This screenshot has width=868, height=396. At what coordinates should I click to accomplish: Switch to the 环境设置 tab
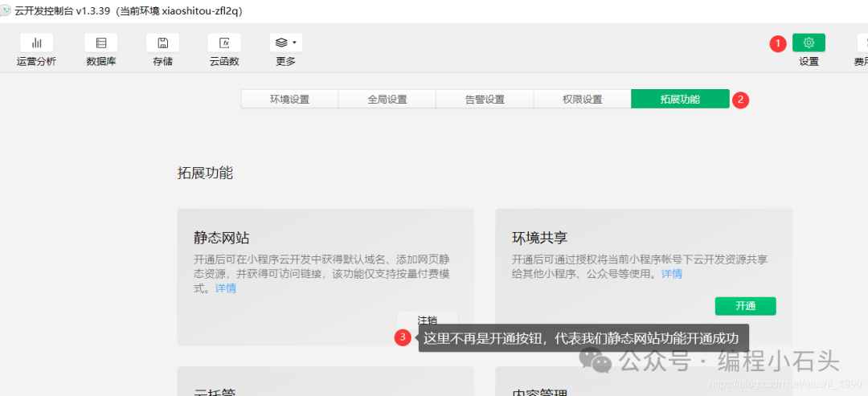tap(289, 100)
